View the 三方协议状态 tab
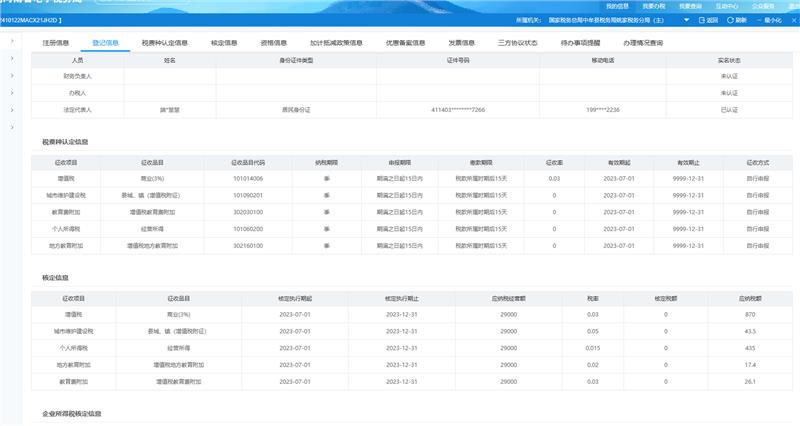The width and height of the screenshot is (800, 426). coord(517,43)
